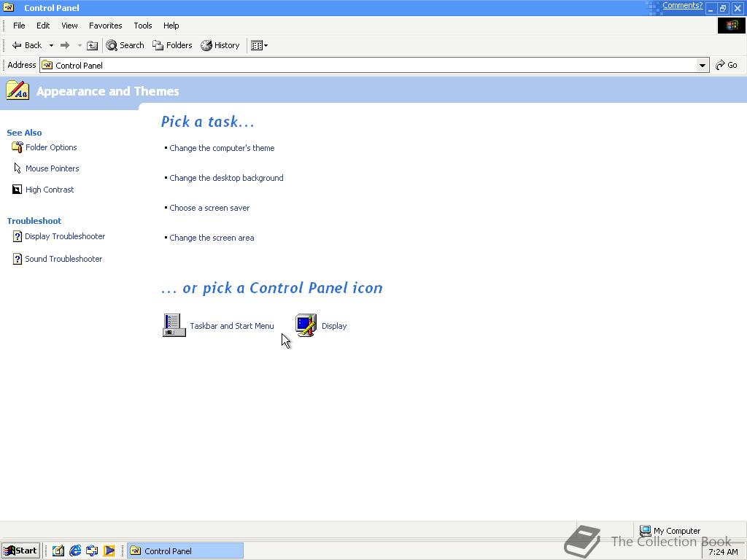Select Change the screen area task
The height and width of the screenshot is (560, 747).
click(x=212, y=238)
